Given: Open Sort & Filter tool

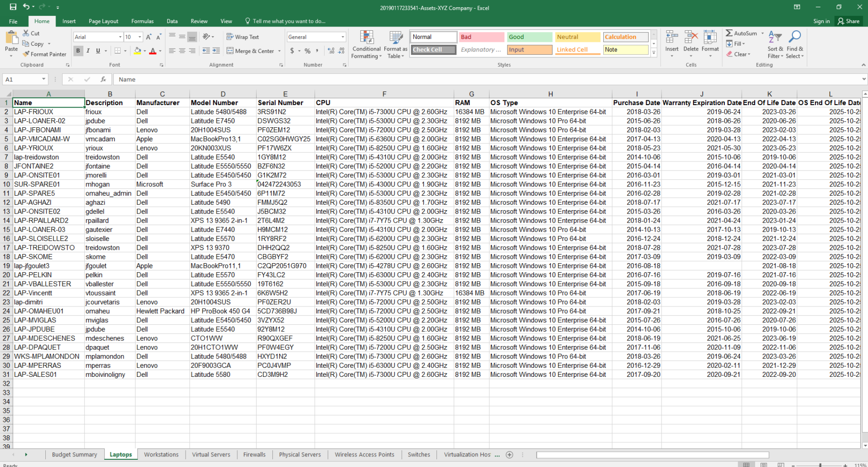Looking at the screenshot, I should [x=775, y=45].
